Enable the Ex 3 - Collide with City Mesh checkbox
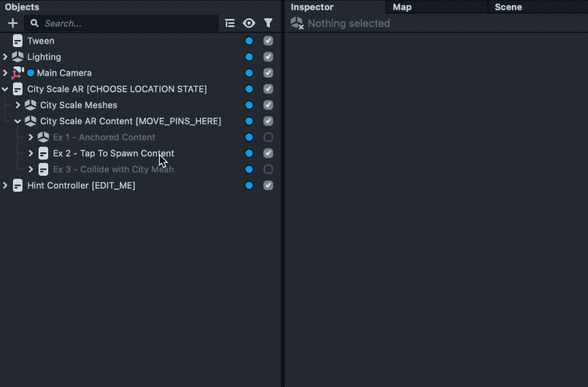The height and width of the screenshot is (387, 588). click(x=268, y=169)
